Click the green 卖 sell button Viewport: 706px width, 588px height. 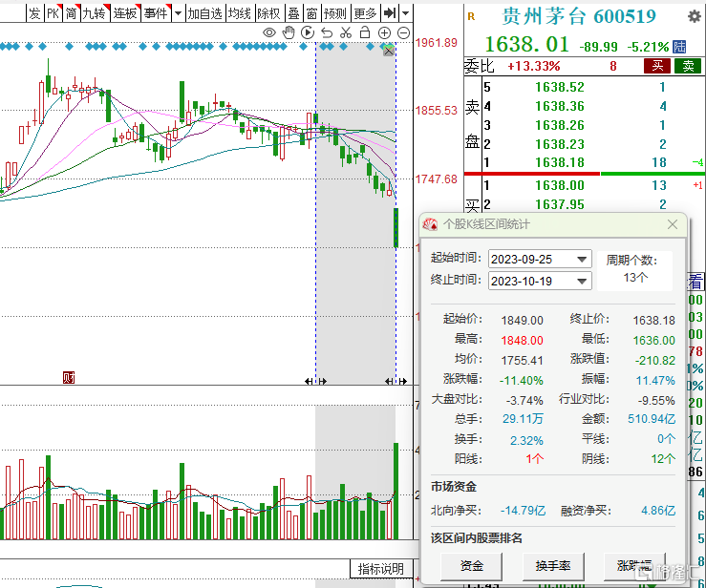688,66
